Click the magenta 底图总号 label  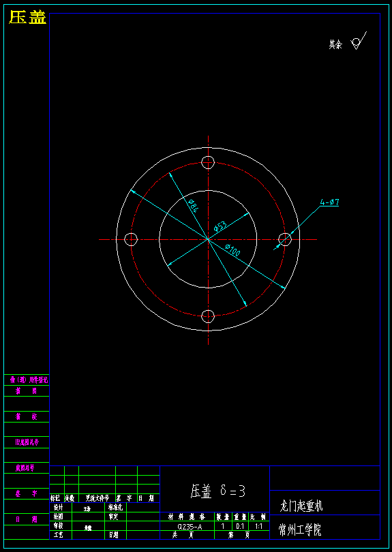[25, 468]
